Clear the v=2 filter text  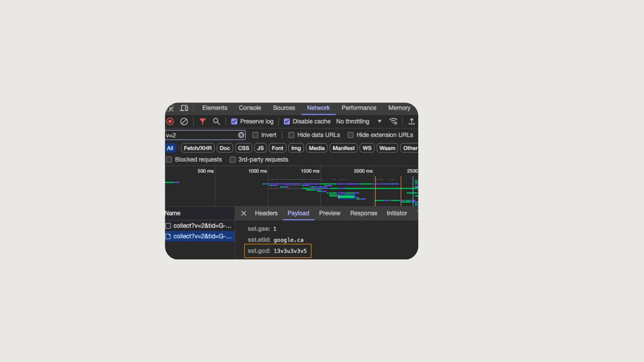pyautogui.click(x=241, y=135)
